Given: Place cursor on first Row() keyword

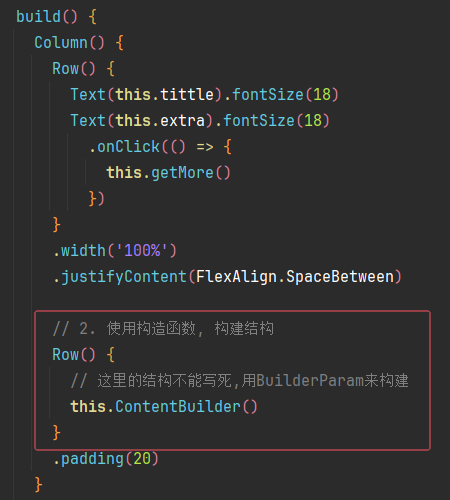Looking at the screenshot, I should [x=65, y=69].
